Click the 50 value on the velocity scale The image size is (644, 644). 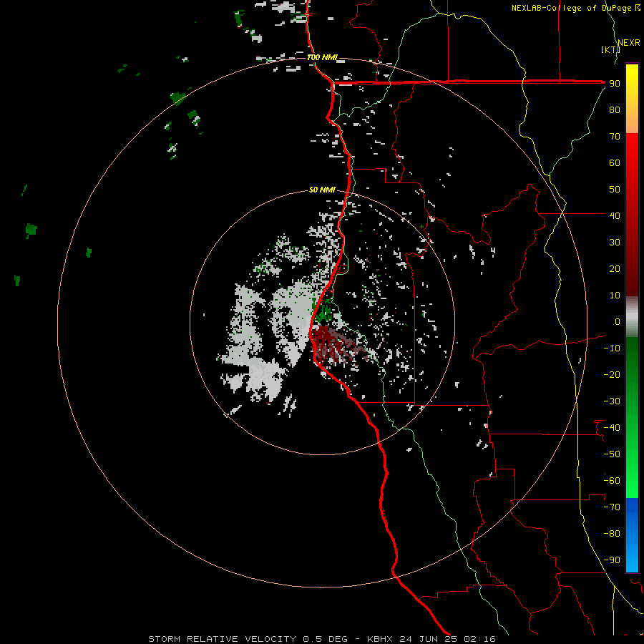tap(615, 190)
